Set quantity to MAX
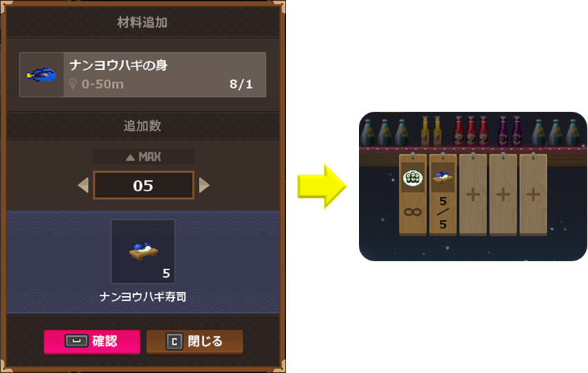Viewport: 588px width, 373px height. click(143, 157)
